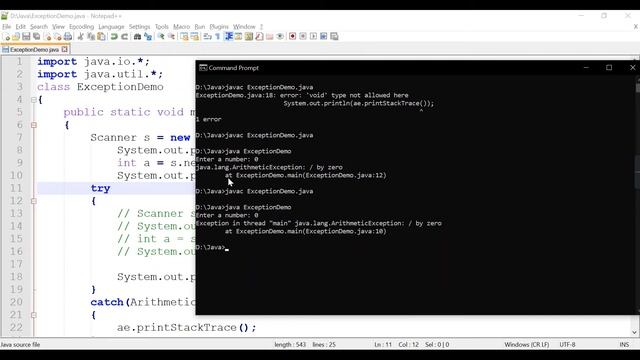The height and width of the screenshot is (360, 640).
Task: Create a new file with the New toolbar icon
Action: click(x=7, y=36)
